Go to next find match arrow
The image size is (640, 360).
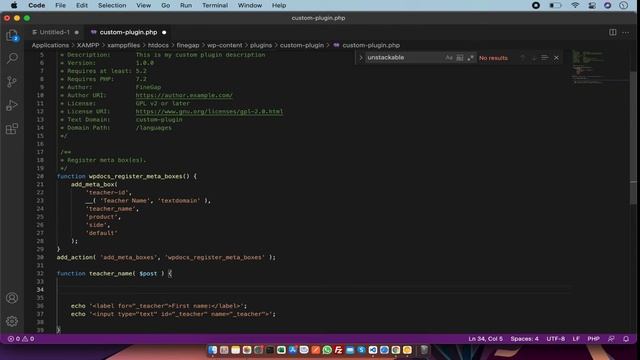click(534, 58)
